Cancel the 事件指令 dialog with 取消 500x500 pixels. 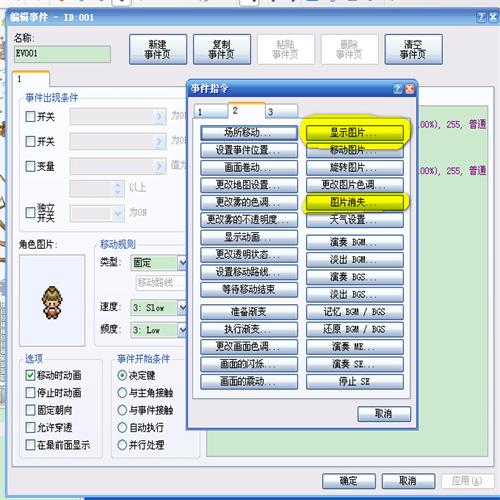click(384, 414)
